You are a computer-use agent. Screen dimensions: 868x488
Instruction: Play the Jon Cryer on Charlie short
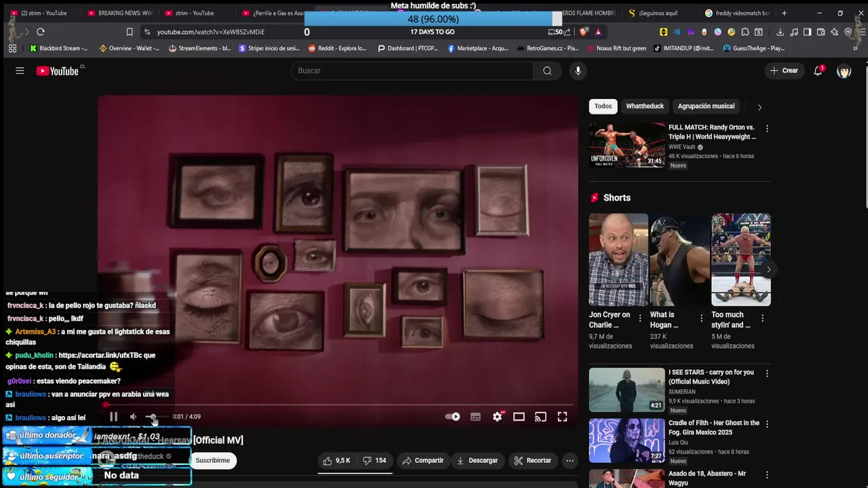pyautogui.click(x=618, y=260)
